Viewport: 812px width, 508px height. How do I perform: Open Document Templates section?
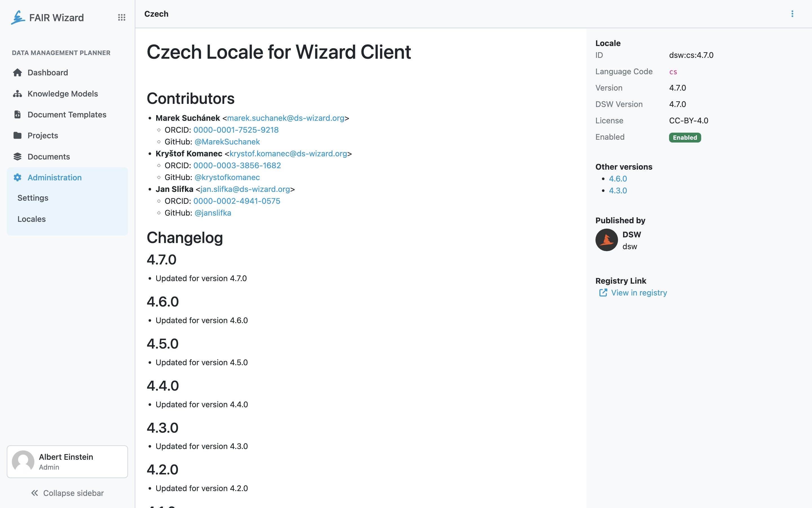(67, 115)
